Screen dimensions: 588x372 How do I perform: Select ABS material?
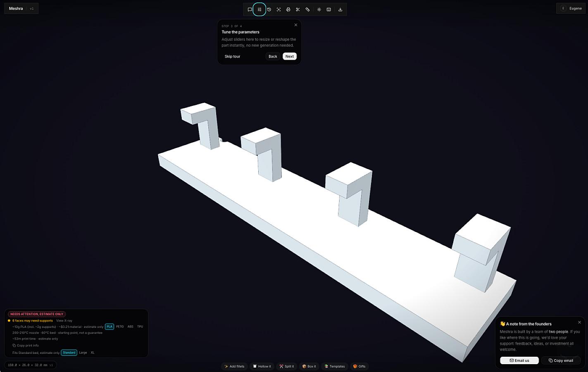click(131, 327)
